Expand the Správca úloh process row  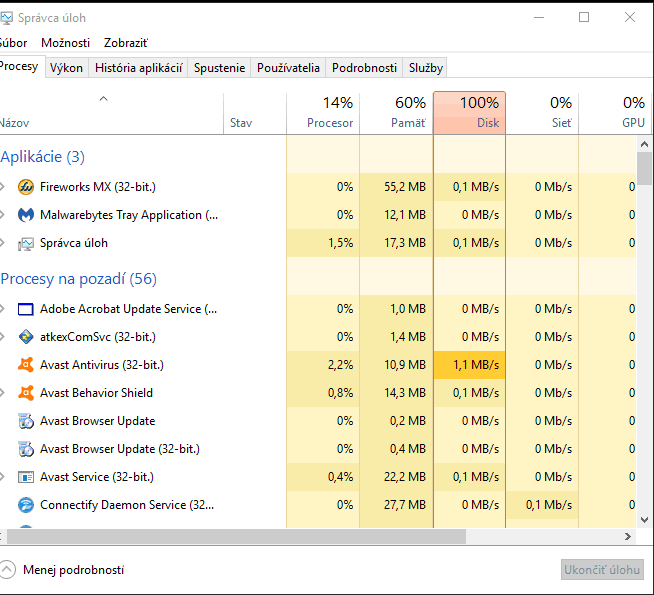pyautogui.click(x=2, y=243)
